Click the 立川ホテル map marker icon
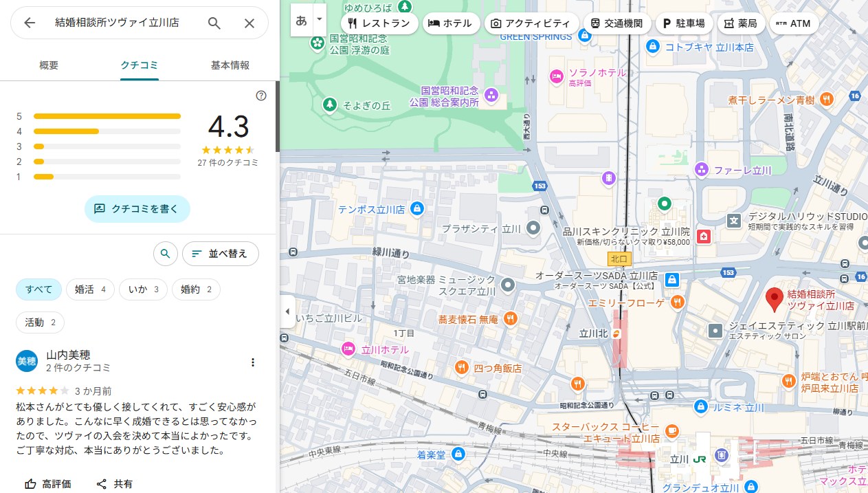 point(348,349)
